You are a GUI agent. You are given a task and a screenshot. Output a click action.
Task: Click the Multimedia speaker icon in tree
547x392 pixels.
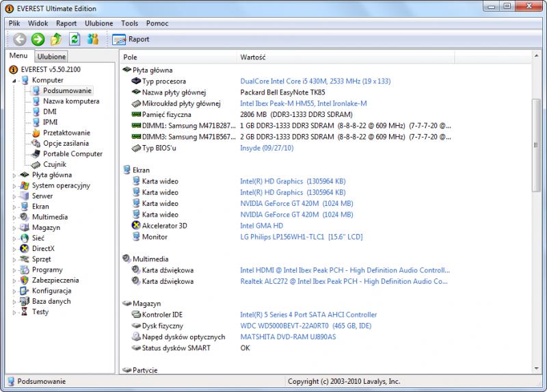24,217
